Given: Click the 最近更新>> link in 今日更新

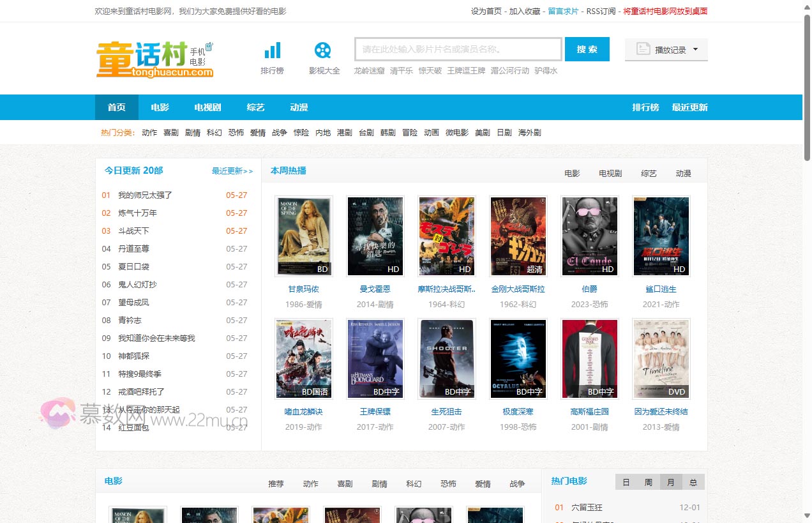Looking at the screenshot, I should 232,171.
